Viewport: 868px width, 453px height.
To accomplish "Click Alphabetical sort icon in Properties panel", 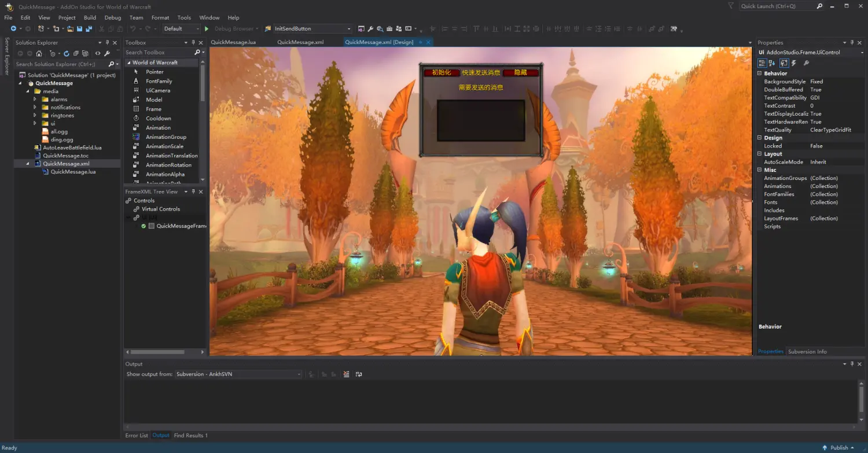I will [x=772, y=63].
